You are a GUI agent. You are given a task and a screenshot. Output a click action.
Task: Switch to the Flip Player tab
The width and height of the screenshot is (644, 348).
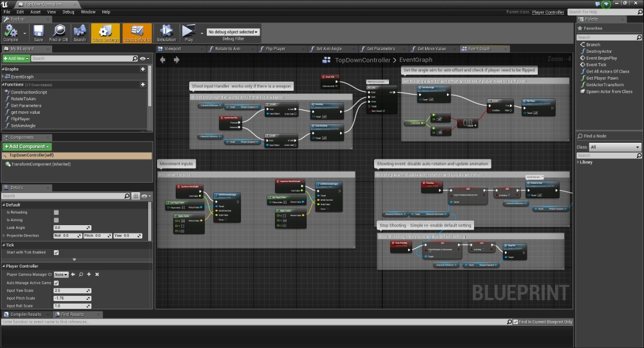[275, 49]
